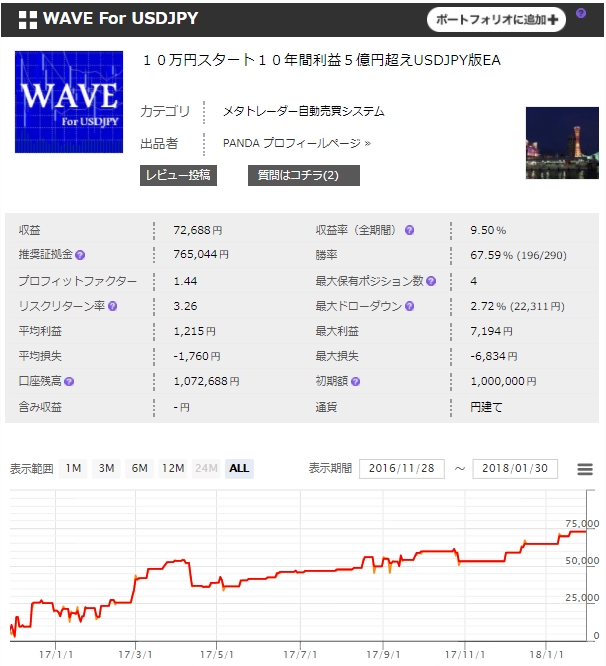The width and height of the screenshot is (606, 666).
Task: Open the chart hamburger menu
Action: 585,469
